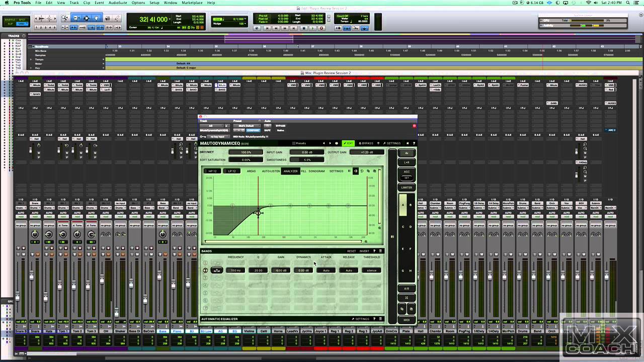Image resolution: width=644 pixels, height=362 pixels.
Task: Toggle the LIMITER button
Action: click(407, 188)
